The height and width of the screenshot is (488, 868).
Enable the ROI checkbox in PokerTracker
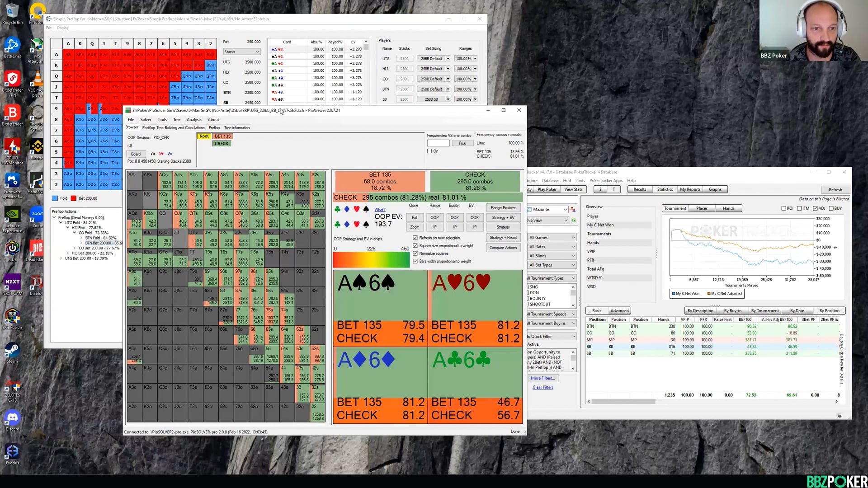click(785, 208)
